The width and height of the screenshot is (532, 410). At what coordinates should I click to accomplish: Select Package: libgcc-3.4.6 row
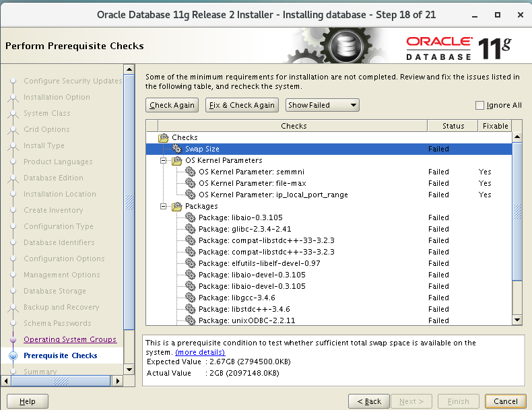tap(329, 298)
